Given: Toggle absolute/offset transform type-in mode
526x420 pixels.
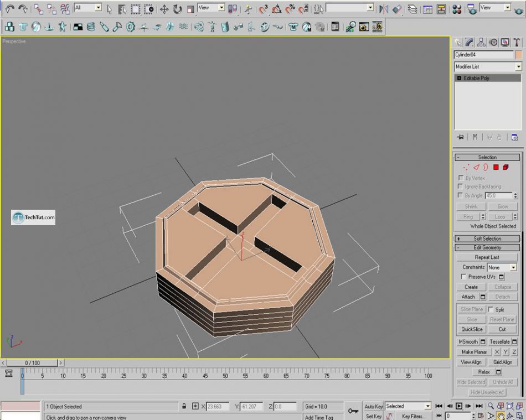Looking at the screenshot, I should tap(195, 406).
